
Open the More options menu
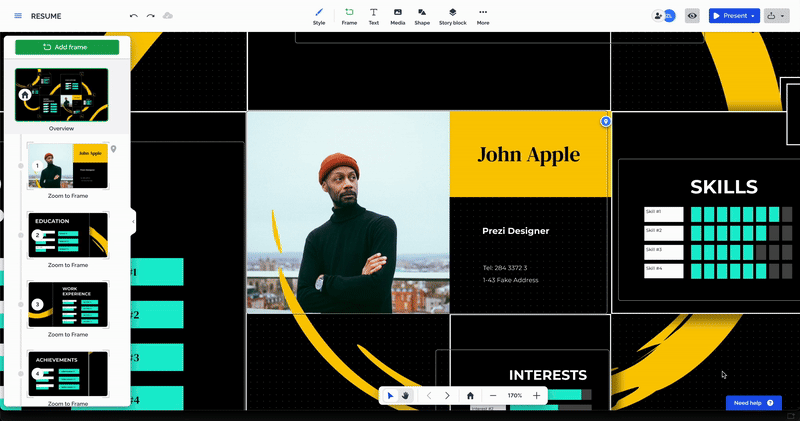click(483, 16)
